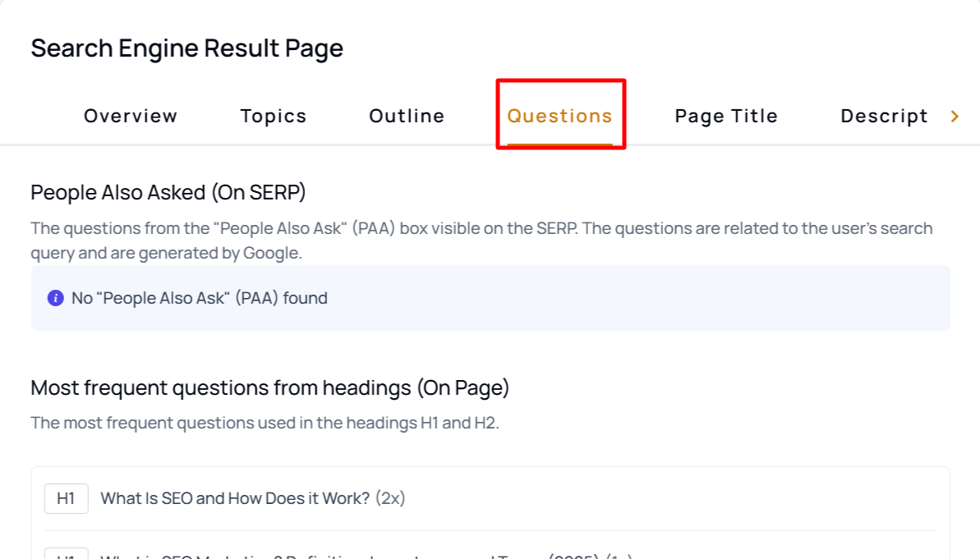Click the "headings H1 and H2" description text
Image resolution: width=980 pixels, height=559 pixels.
point(264,423)
